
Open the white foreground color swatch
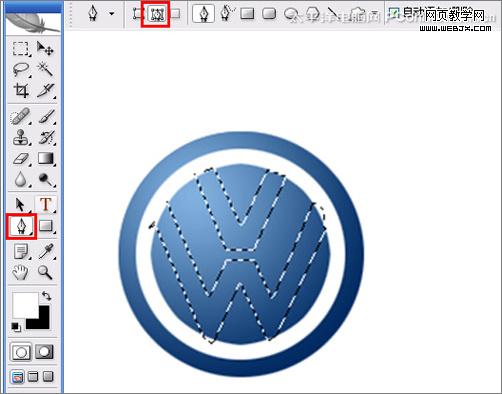25,305
